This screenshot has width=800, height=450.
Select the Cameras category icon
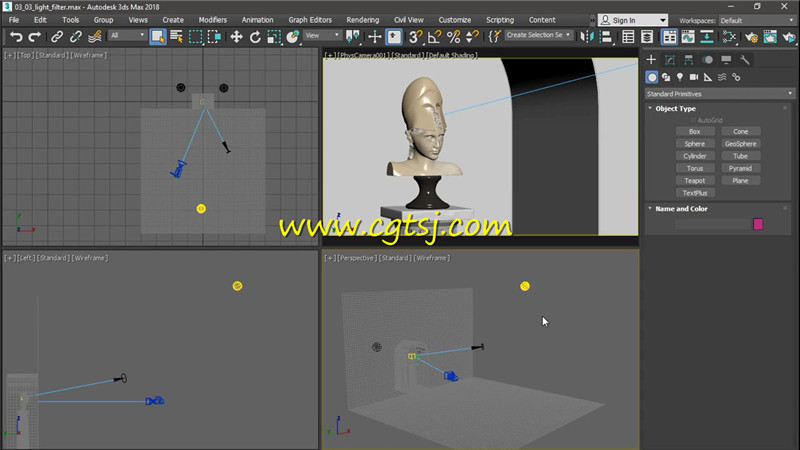[694, 77]
